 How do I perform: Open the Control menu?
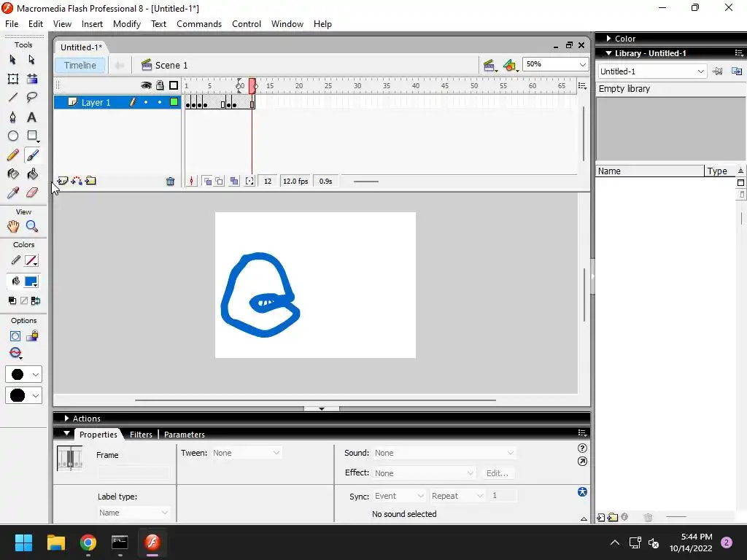point(247,24)
